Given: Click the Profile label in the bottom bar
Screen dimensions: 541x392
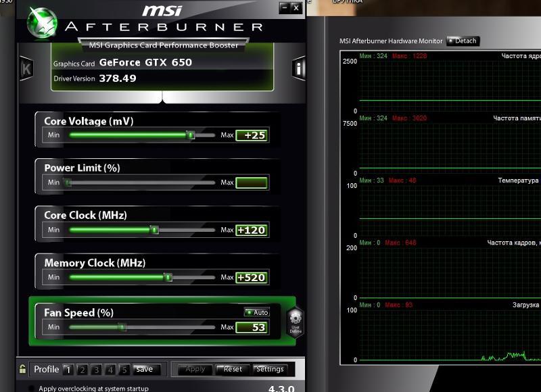Looking at the screenshot, I should tap(46, 369).
